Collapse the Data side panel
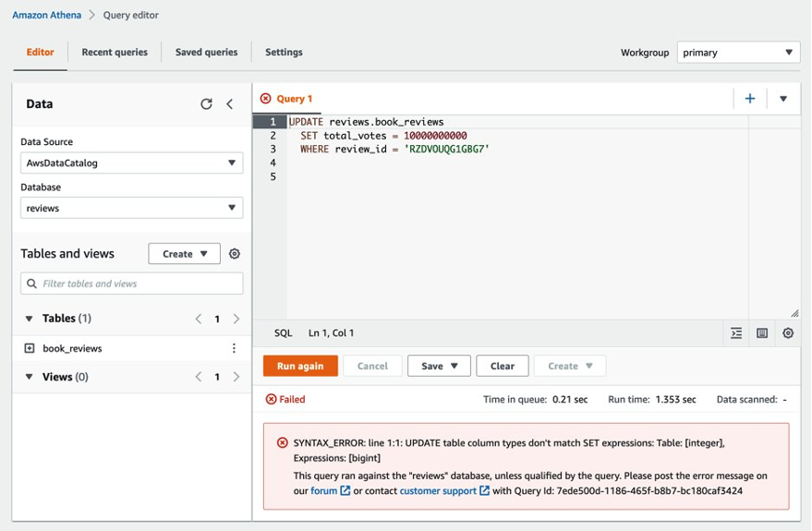812x531 pixels. (x=229, y=104)
